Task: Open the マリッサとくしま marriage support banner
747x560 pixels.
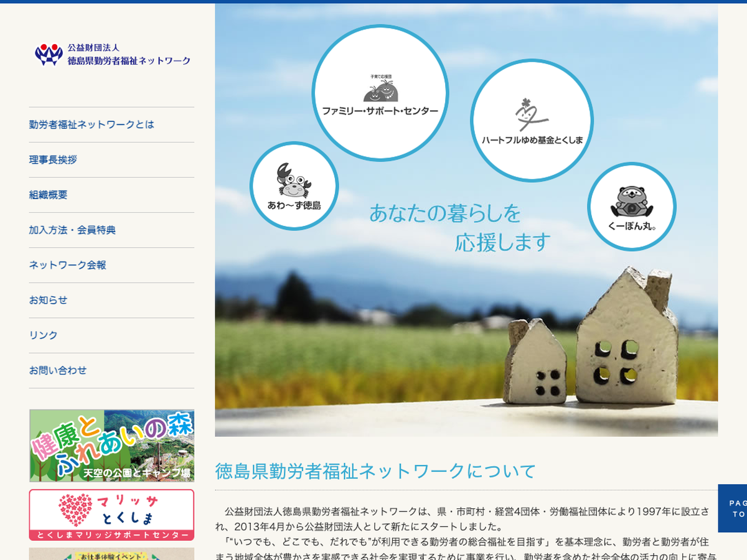Action: 112,515
